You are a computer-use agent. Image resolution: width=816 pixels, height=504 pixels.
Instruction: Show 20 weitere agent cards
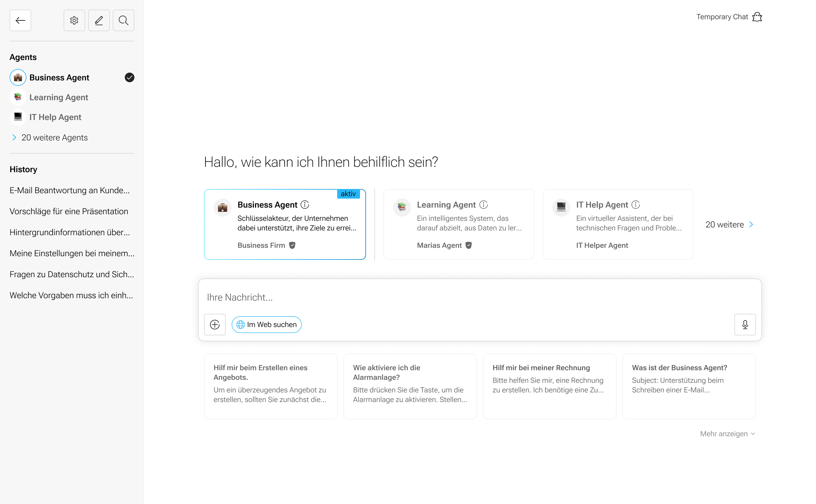click(729, 224)
